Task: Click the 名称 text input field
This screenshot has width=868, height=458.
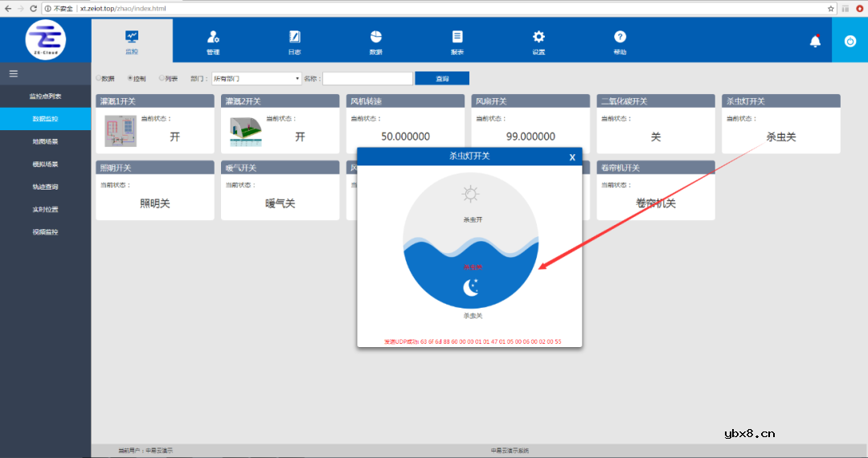Action: 367,79
